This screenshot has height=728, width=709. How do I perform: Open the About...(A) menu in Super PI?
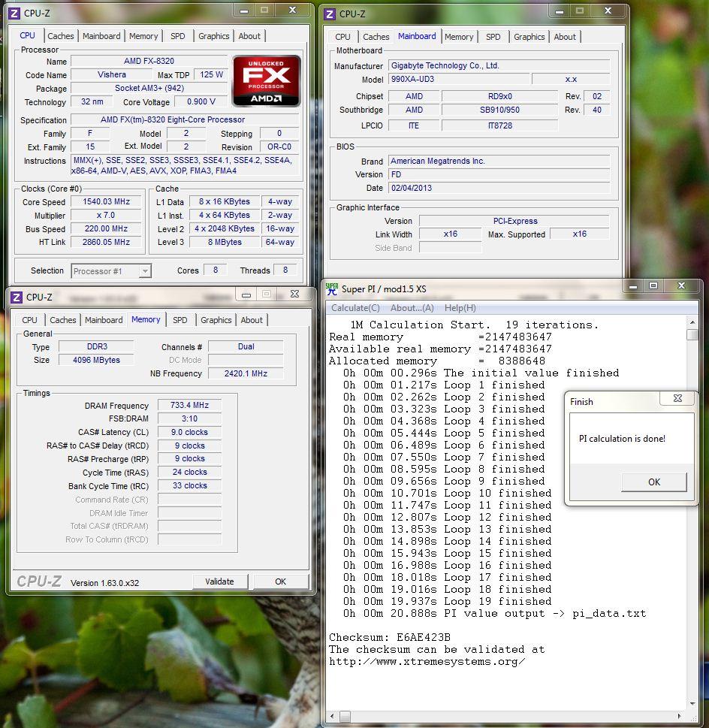pos(412,308)
